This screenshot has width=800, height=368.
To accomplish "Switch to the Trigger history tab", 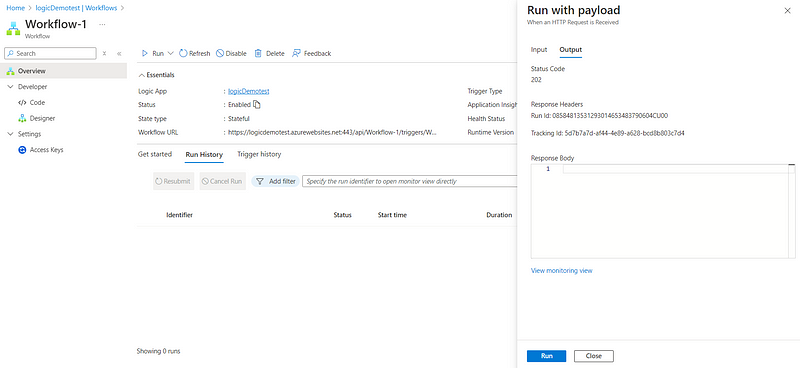I will (259, 154).
